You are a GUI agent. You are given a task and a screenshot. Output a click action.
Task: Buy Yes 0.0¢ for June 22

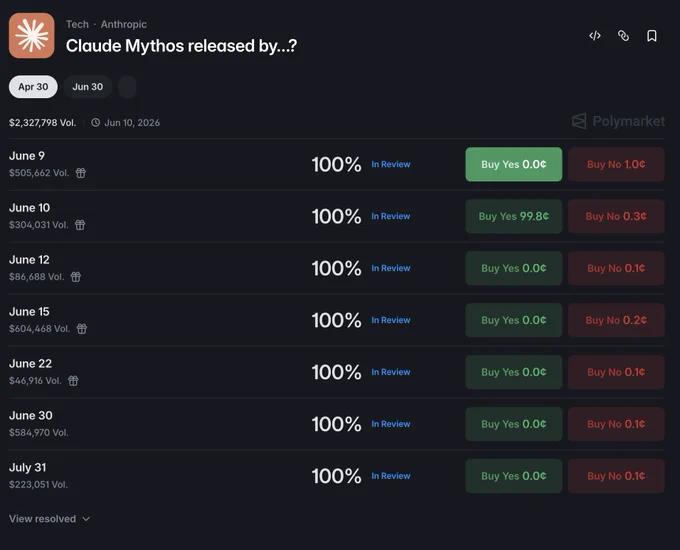tap(513, 372)
